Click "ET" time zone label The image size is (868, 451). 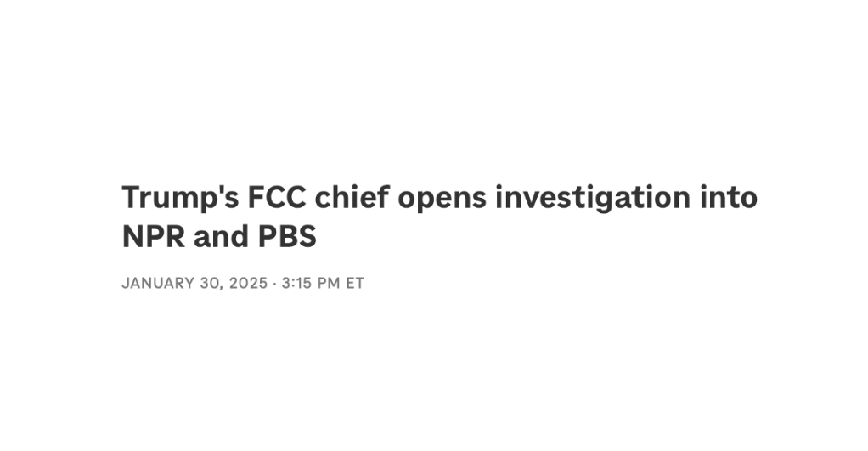[x=354, y=284]
